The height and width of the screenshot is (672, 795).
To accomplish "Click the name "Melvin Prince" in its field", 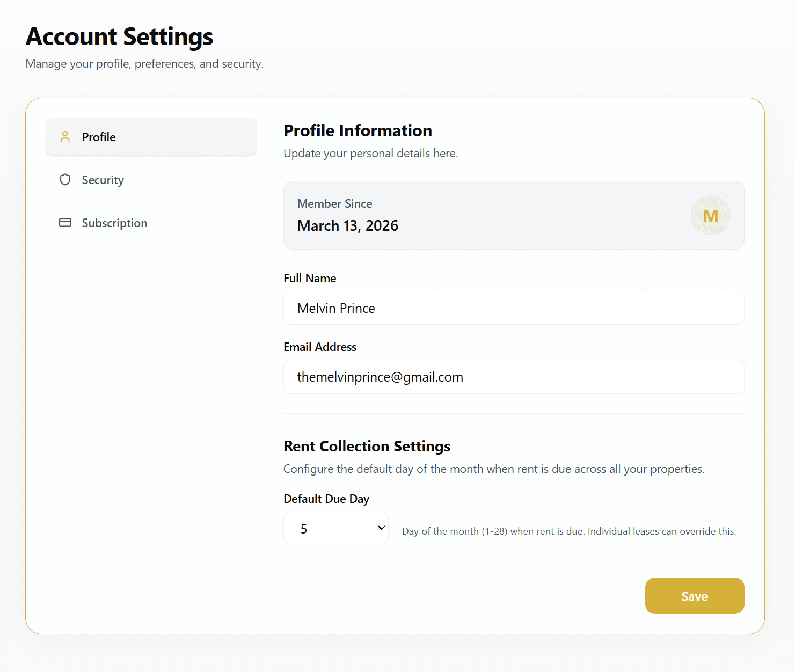I will pyautogui.click(x=335, y=308).
